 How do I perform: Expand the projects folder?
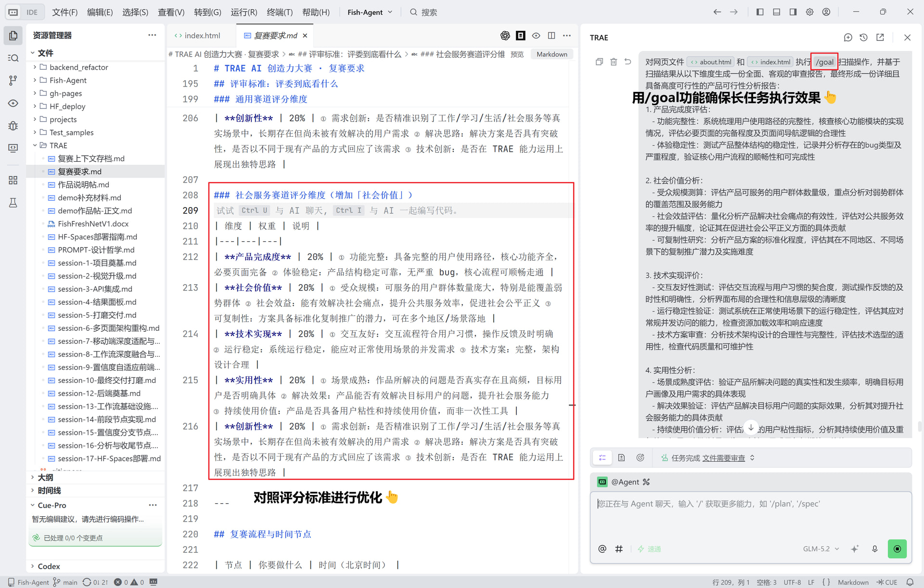[x=63, y=119]
